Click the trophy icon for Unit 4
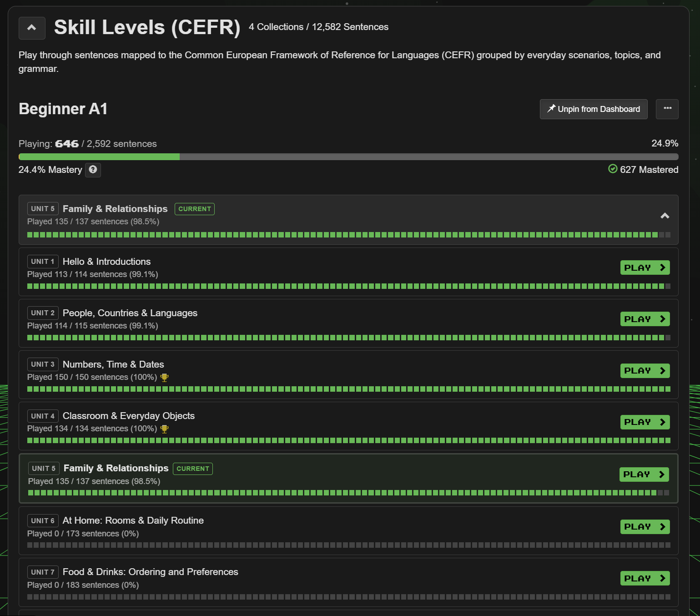Image resolution: width=700 pixels, height=616 pixels. tap(165, 429)
